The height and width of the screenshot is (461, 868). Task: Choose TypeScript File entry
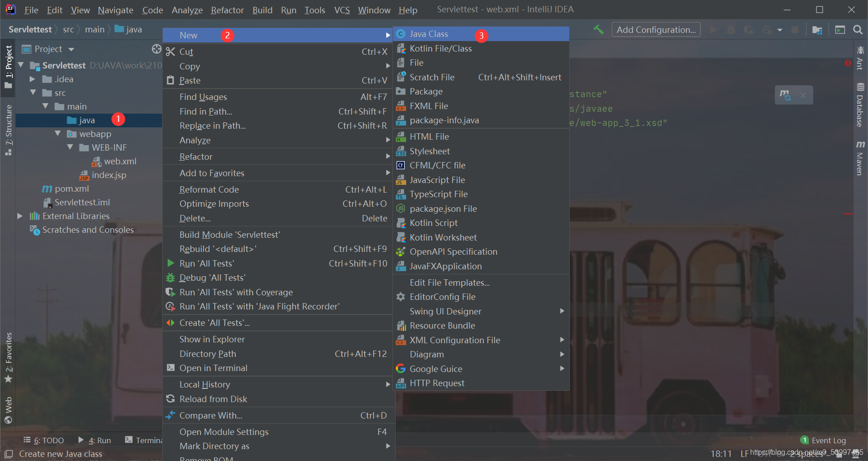(x=481, y=194)
